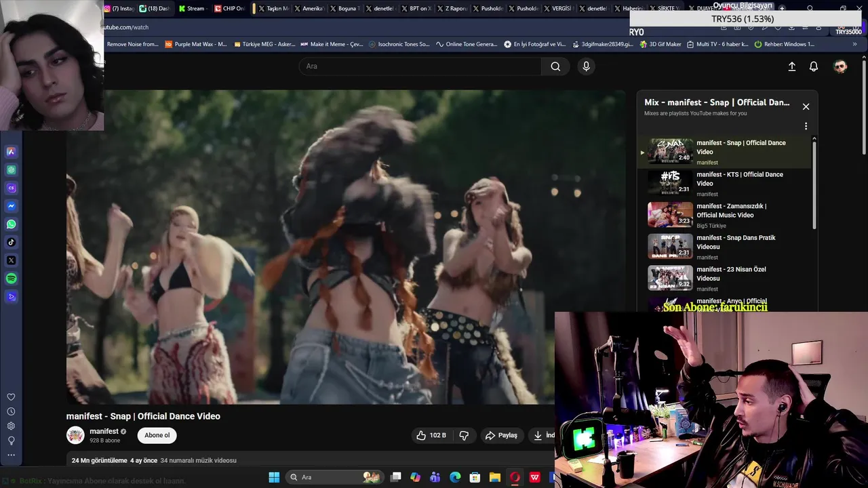The width and height of the screenshot is (868, 488).
Task: Open bookmarks heart icon in the sidebar
Action: [x=11, y=397]
